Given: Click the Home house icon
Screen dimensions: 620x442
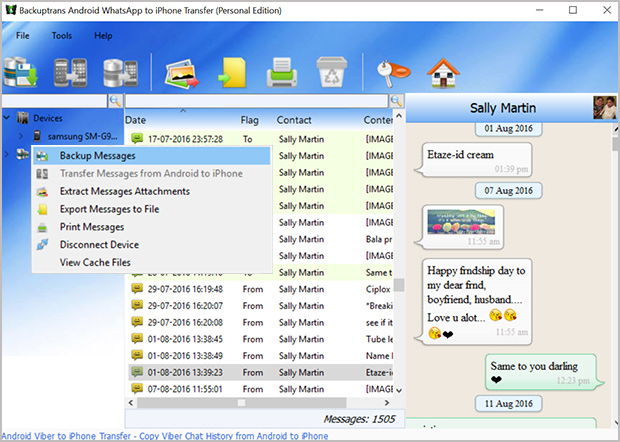Looking at the screenshot, I should click(438, 74).
